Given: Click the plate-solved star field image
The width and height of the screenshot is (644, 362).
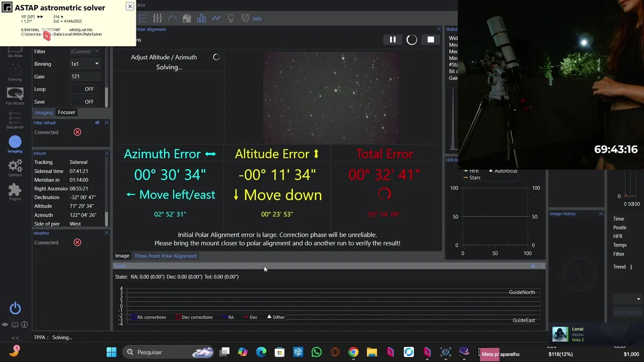Looking at the screenshot, I should tap(331, 98).
